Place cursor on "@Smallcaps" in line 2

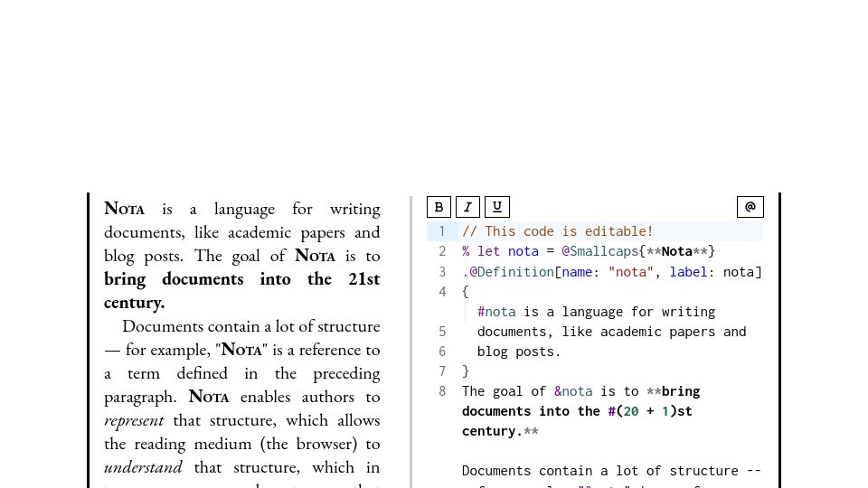[x=600, y=251]
